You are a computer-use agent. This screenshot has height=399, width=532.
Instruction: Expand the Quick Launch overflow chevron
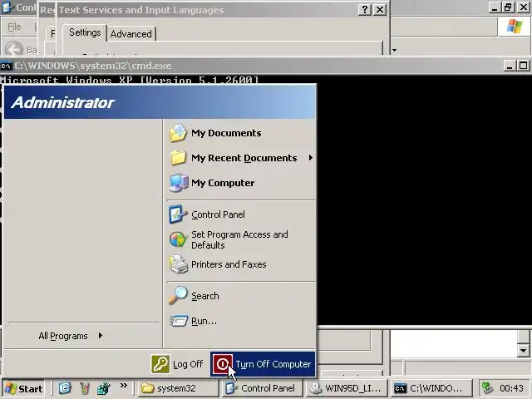pos(124,385)
